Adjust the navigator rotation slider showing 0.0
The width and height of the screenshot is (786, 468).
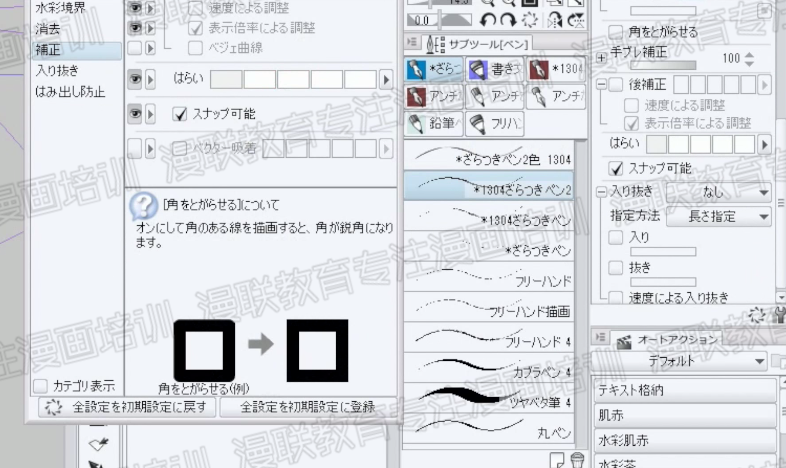click(x=439, y=20)
